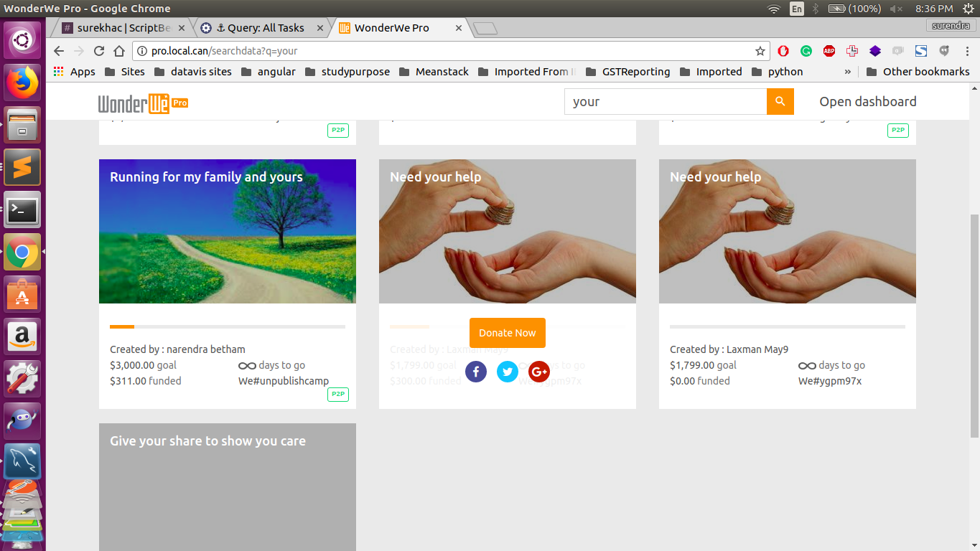Share campaign via Google Plus icon
The width and height of the screenshot is (980, 551).
tap(538, 372)
